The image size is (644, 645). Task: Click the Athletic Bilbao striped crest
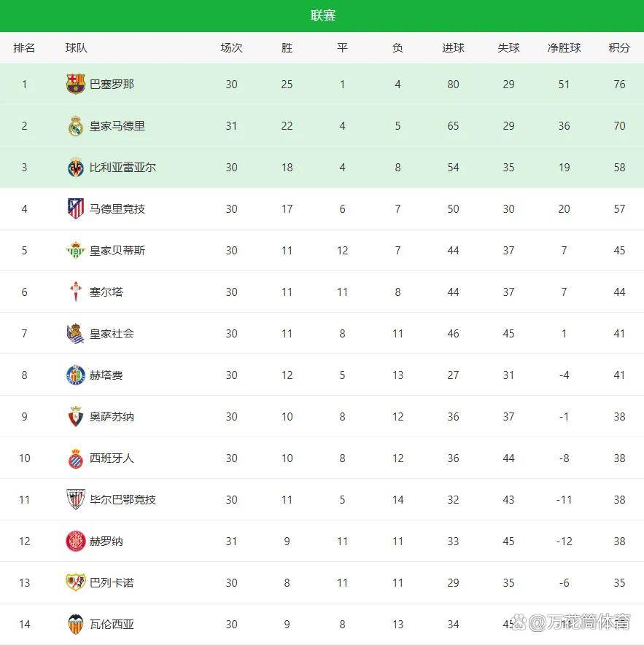(76, 500)
